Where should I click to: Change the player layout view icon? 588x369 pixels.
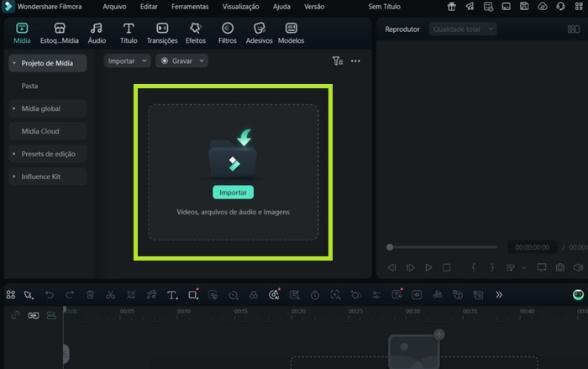pos(574,29)
